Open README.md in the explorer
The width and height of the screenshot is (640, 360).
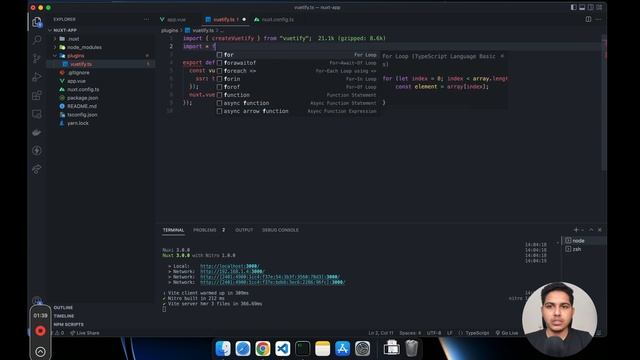tap(82, 106)
